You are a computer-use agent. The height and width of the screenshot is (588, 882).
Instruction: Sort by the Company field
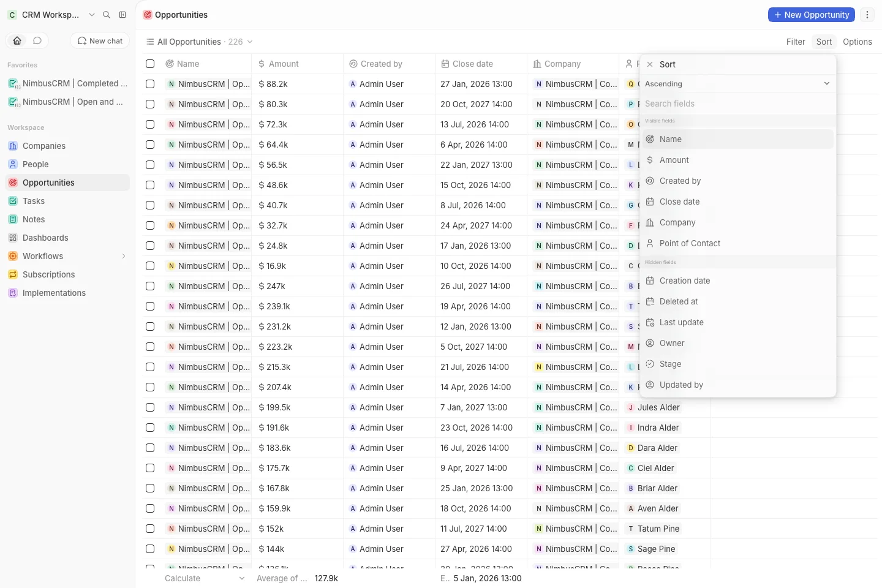pyautogui.click(x=737, y=222)
